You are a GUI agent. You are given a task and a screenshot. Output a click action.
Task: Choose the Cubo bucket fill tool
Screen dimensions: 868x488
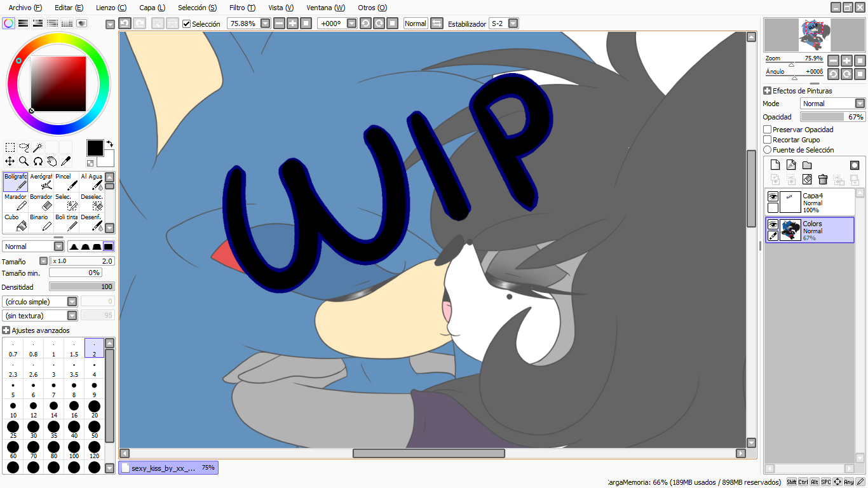click(15, 222)
